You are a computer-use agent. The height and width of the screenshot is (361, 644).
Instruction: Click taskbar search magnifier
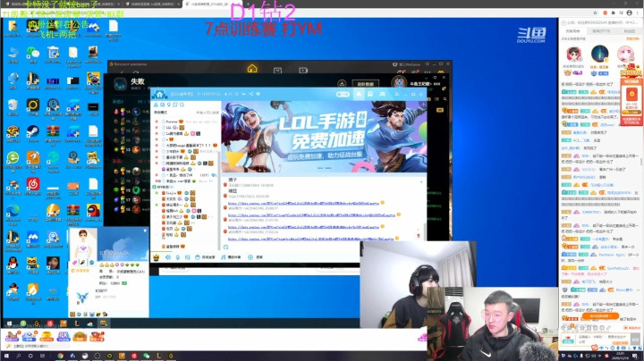pos(19,356)
